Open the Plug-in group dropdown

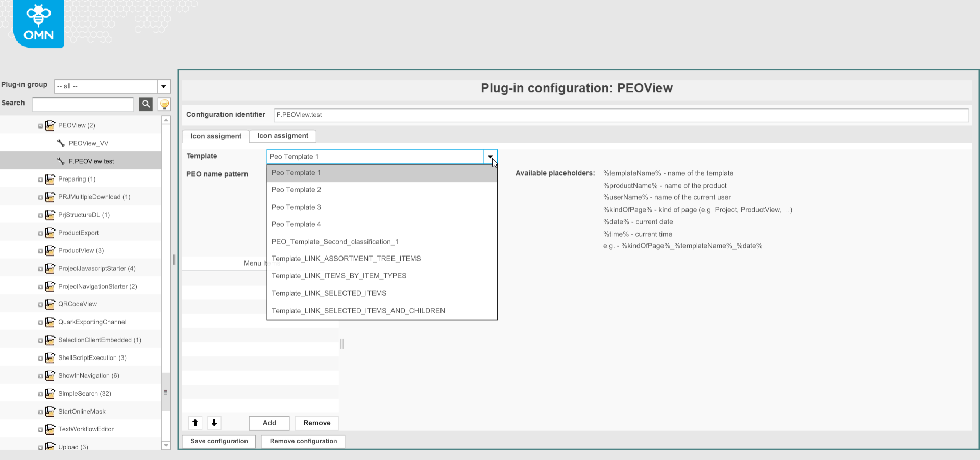coord(163,86)
